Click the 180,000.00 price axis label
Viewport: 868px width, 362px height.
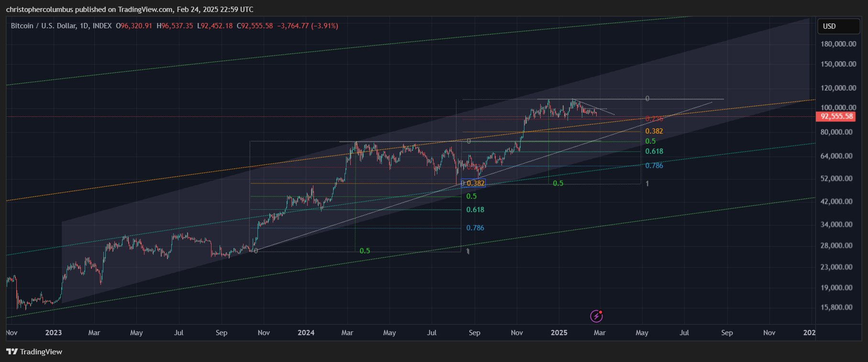click(x=838, y=44)
